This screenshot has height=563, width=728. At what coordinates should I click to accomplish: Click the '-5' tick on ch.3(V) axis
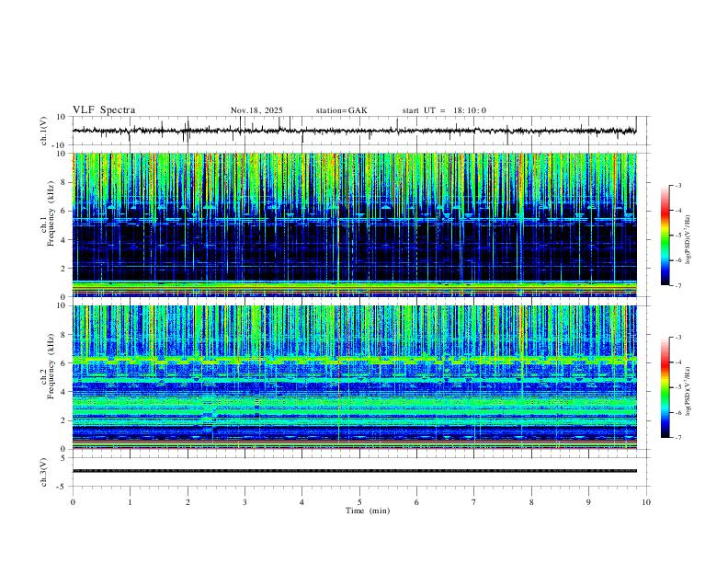[x=63, y=487]
